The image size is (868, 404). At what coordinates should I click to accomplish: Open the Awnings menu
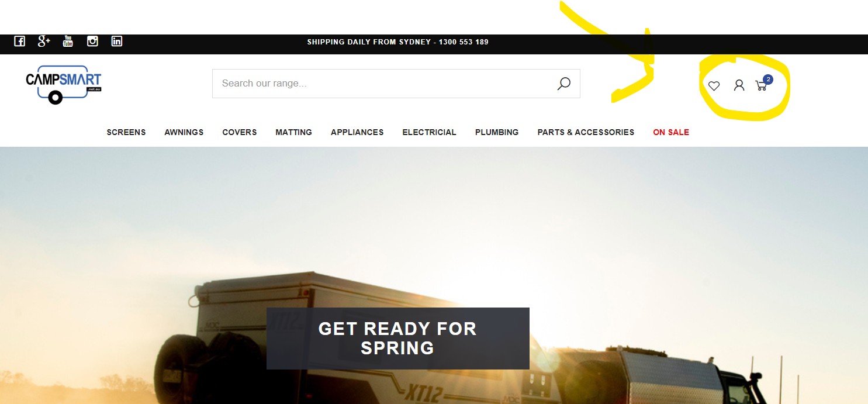point(184,132)
